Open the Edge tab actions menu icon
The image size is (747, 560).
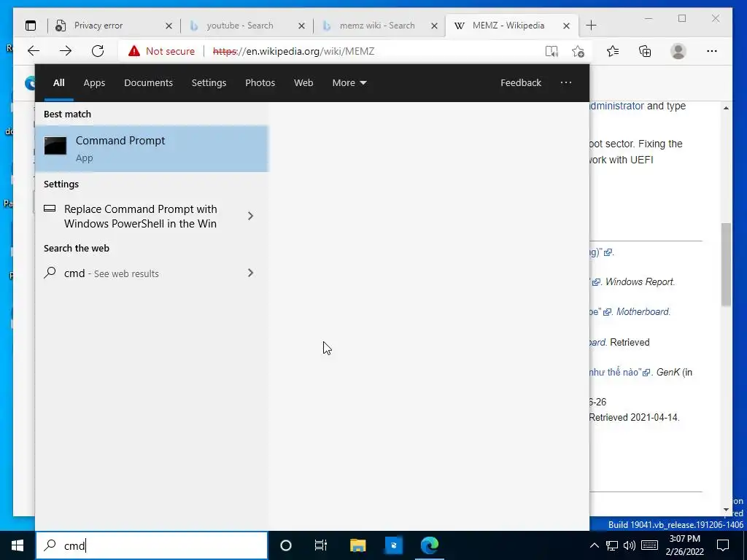(31, 26)
